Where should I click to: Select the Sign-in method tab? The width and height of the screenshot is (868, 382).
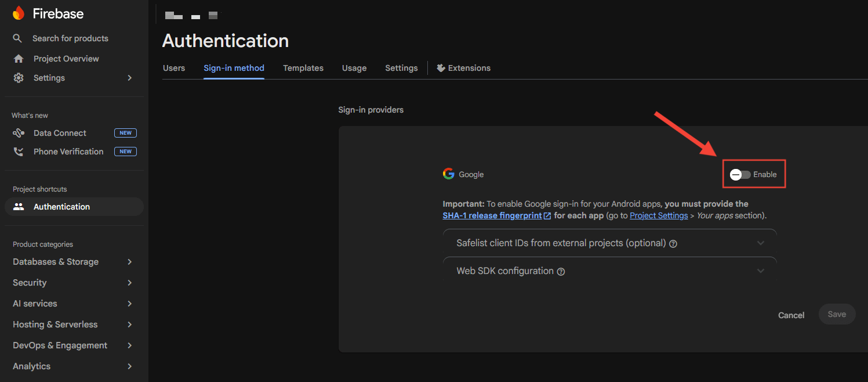pos(234,68)
